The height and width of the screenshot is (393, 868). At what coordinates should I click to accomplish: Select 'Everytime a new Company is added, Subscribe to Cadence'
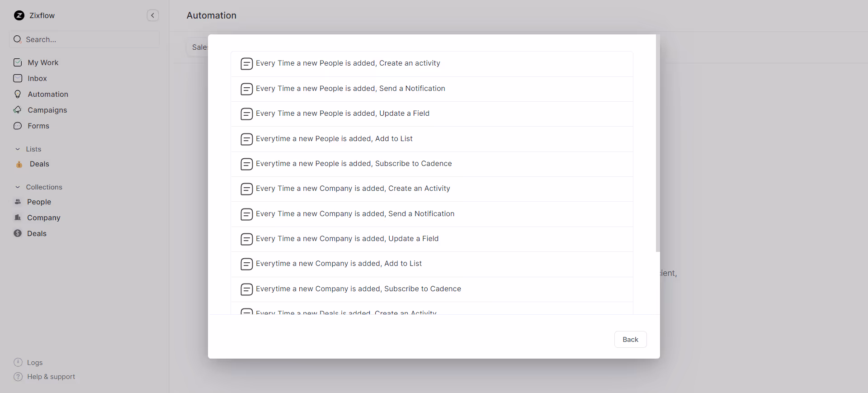click(x=432, y=289)
